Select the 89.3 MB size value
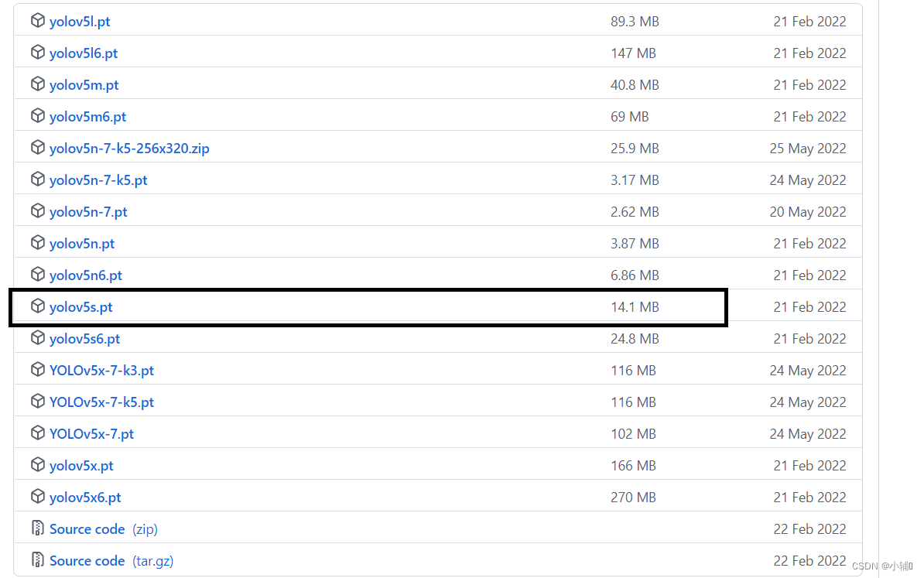Image resolution: width=924 pixels, height=578 pixels. (635, 22)
